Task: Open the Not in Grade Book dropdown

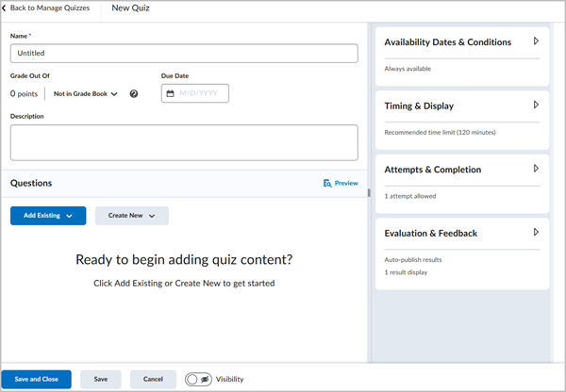Action: click(86, 94)
